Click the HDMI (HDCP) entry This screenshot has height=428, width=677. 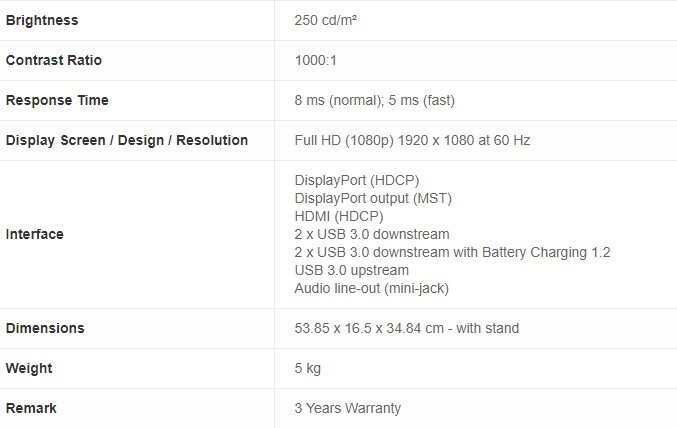339,216
